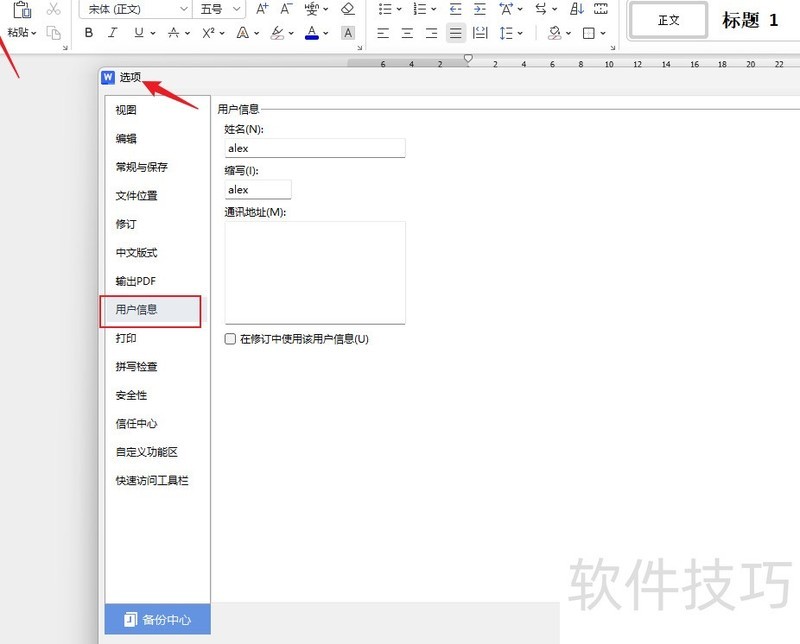Select 打印 in the options sidebar

pyautogui.click(x=126, y=338)
